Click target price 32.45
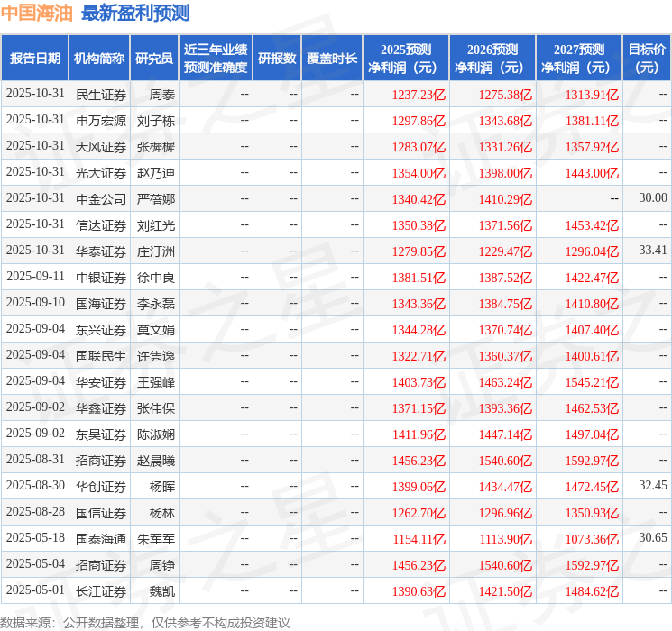This screenshot has width=672, height=631. [x=653, y=485]
